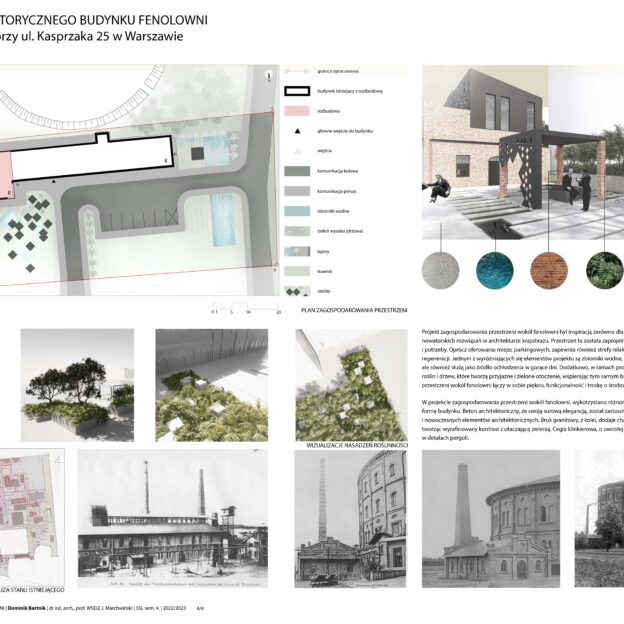Click the 'zieleń wysoka' legend swatch
Image resolution: width=624 pixels, height=624 pixels.
[x=297, y=231]
